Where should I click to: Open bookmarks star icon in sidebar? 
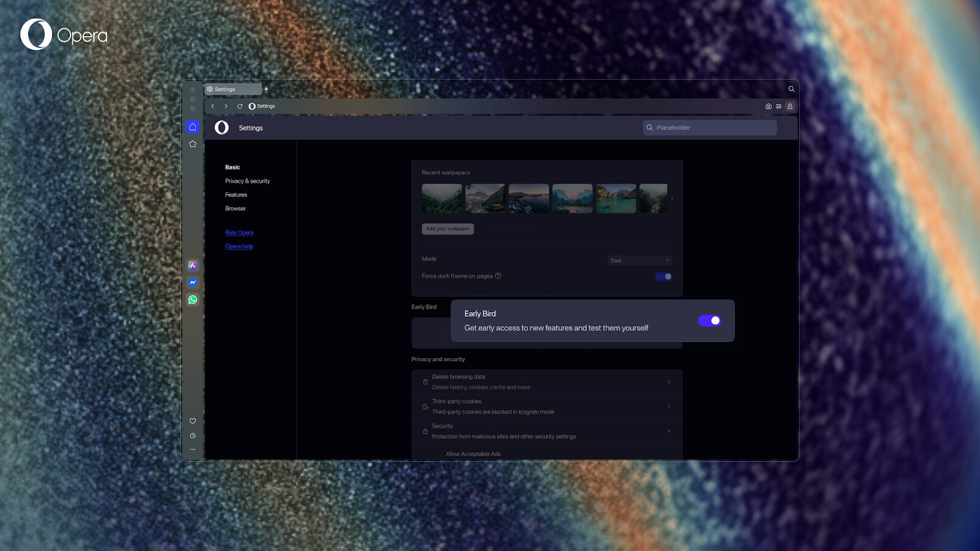[193, 144]
